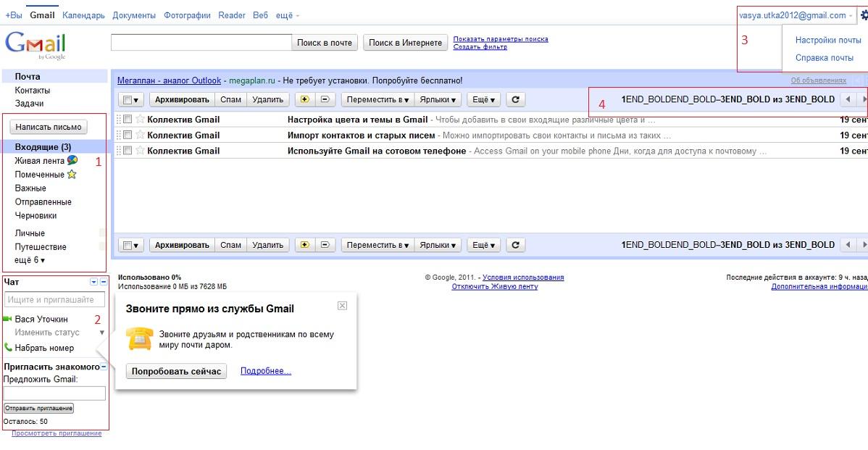Screen dimensions: 868x450
Task: Click the mail search input field
Action: click(201, 43)
